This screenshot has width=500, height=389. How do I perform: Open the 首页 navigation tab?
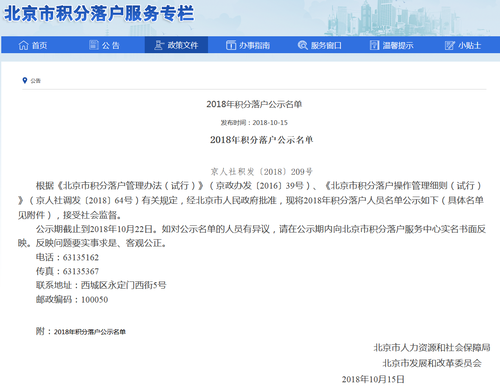pos(33,45)
